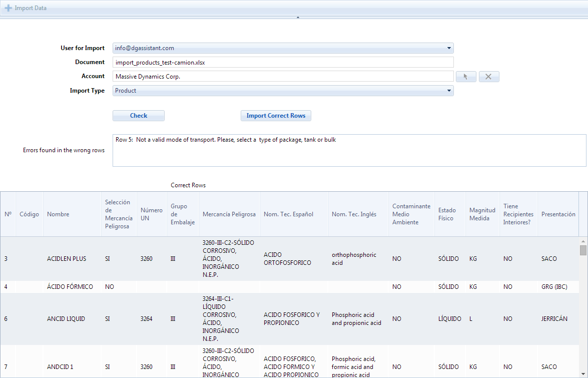Click the Nom. Tec. Inglés header
Viewport: 588px width, 378px height.
coord(358,214)
